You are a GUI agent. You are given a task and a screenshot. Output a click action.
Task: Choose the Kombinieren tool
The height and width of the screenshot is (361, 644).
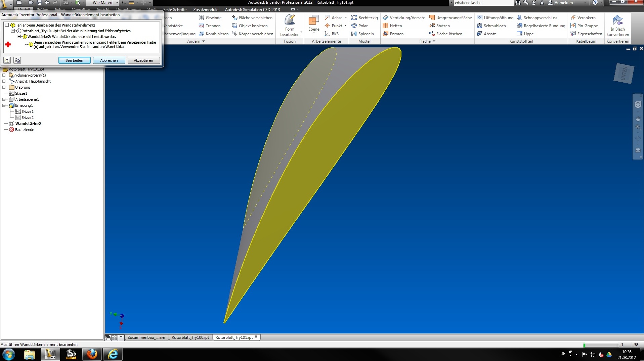pyautogui.click(x=214, y=34)
